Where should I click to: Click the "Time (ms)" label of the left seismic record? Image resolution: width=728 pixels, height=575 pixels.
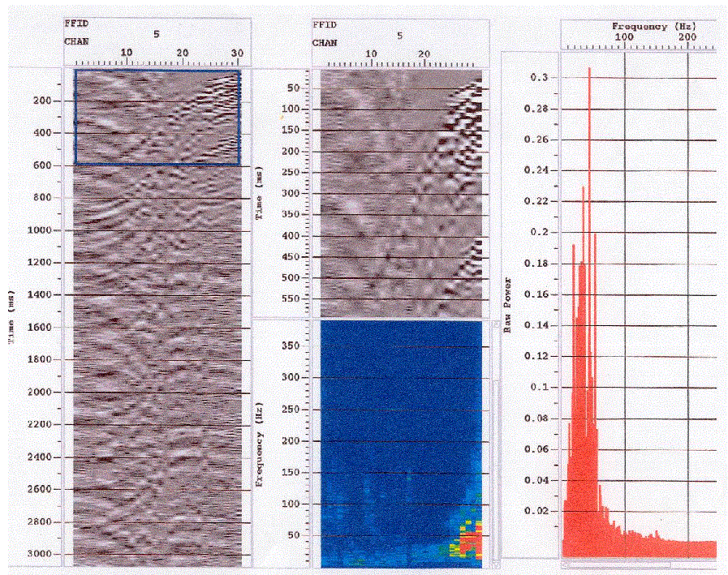coord(11,317)
